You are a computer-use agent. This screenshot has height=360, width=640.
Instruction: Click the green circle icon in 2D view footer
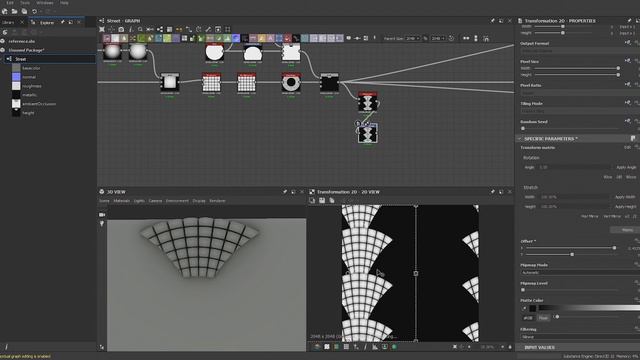(x=394, y=347)
